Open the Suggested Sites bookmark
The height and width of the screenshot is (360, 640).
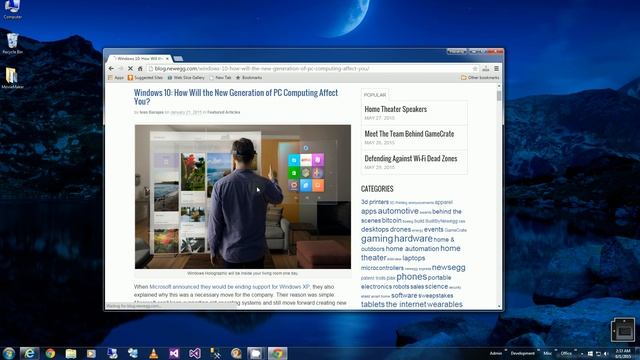click(x=145, y=78)
